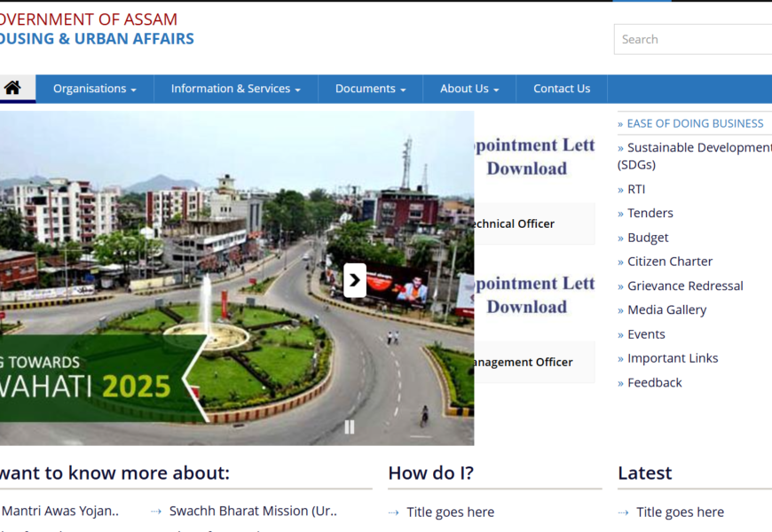Open the Budget sidebar link
This screenshot has height=532, width=772.
(x=648, y=238)
